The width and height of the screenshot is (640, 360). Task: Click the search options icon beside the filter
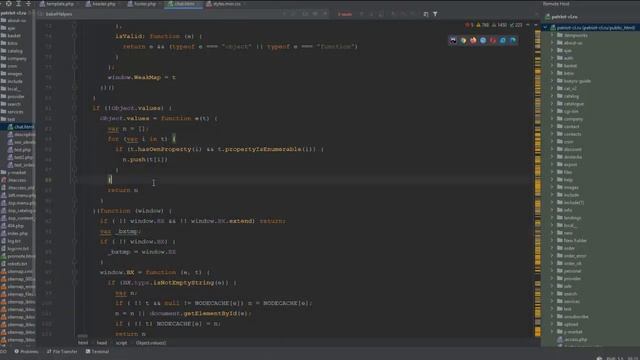click(426, 14)
